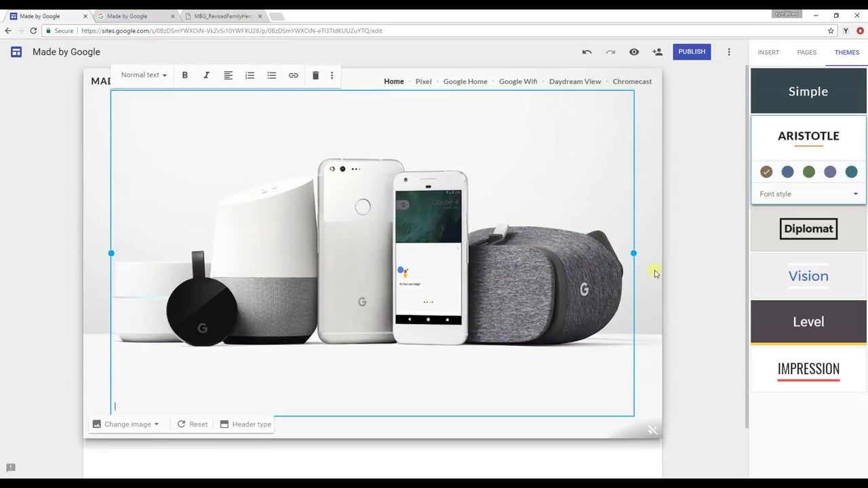Click the numbered list icon
The image size is (868, 488).
pos(250,75)
